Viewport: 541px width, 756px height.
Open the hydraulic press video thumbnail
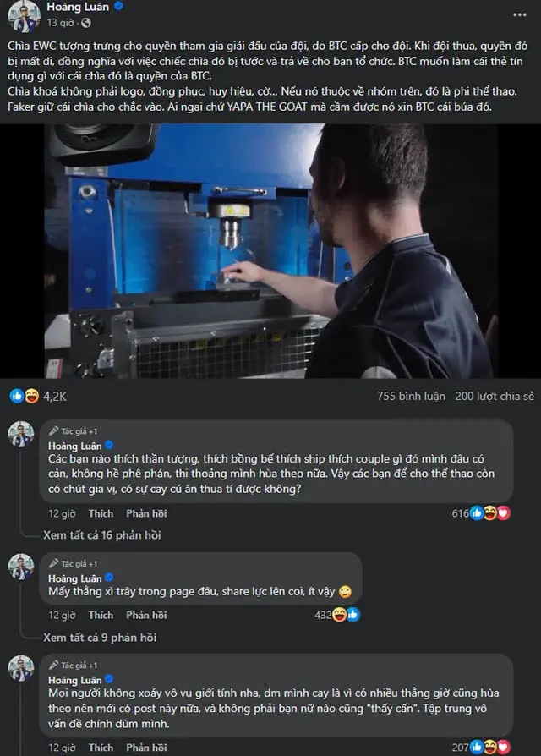(270, 250)
